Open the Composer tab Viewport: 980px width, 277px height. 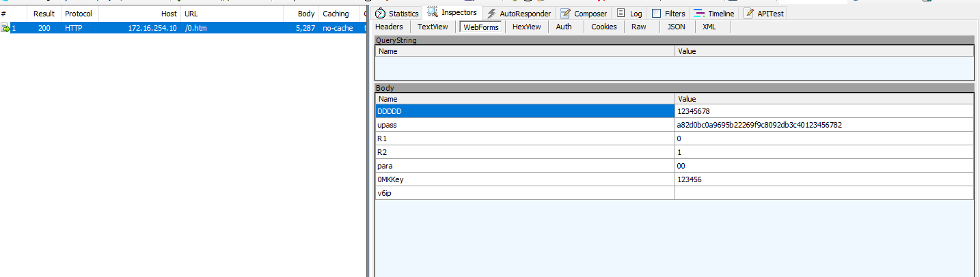coord(583,13)
